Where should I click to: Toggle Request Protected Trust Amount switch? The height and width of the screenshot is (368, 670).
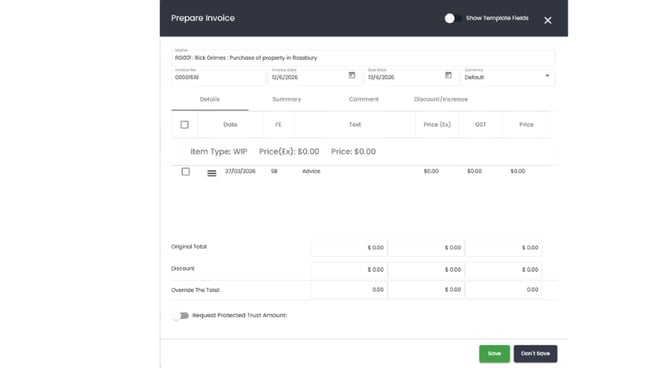[x=180, y=315]
